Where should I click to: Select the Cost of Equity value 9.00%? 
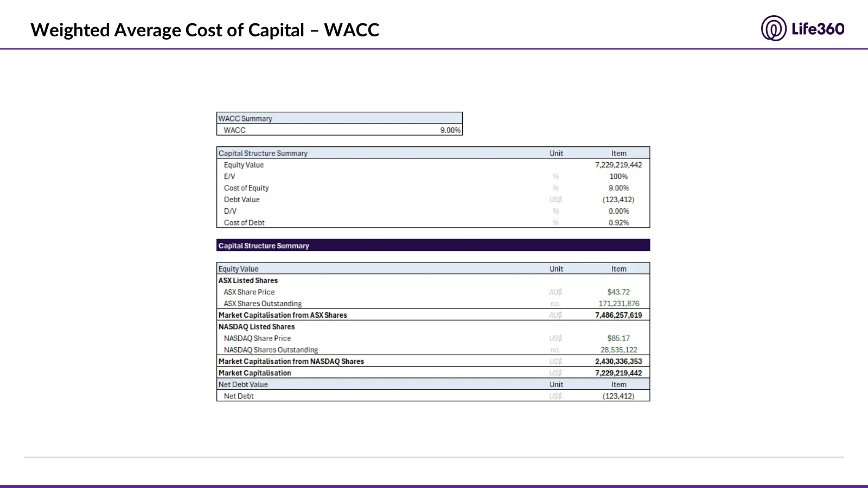coord(618,188)
